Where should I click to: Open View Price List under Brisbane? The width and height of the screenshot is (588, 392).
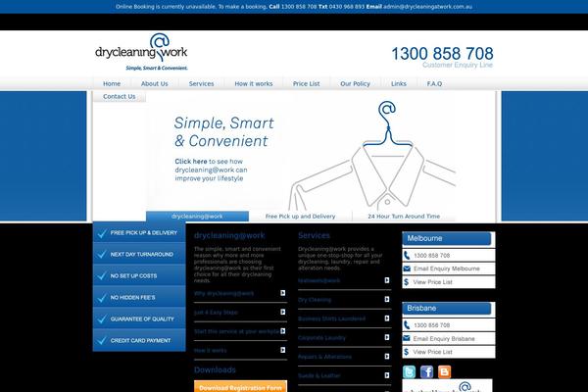tap(433, 352)
